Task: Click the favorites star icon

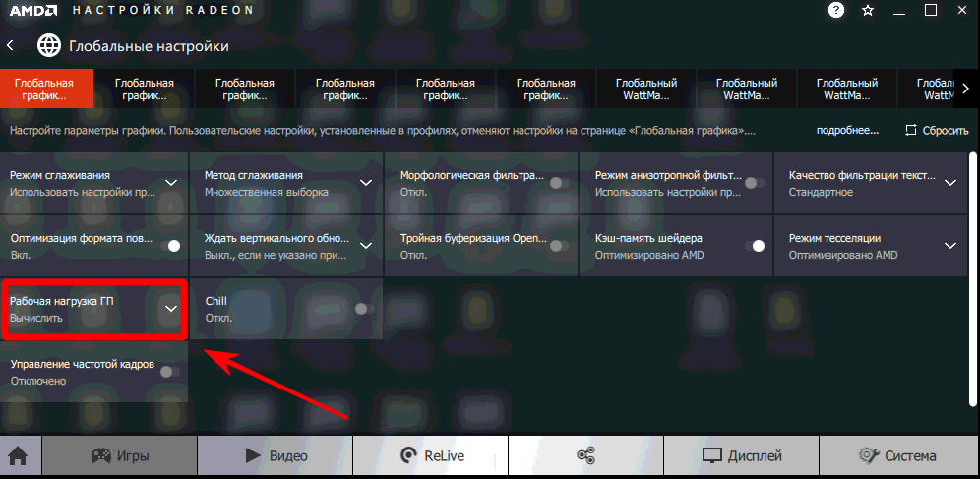Action: pos(867,11)
